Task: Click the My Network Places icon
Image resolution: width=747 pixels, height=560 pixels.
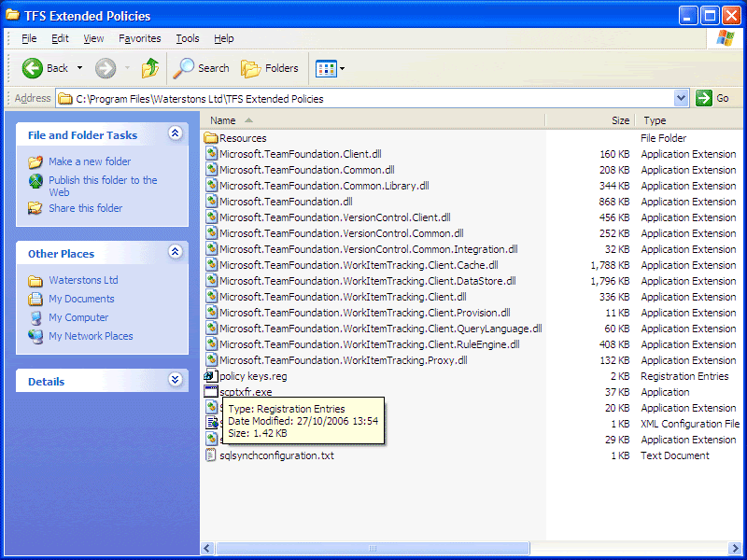Action: coord(35,336)
